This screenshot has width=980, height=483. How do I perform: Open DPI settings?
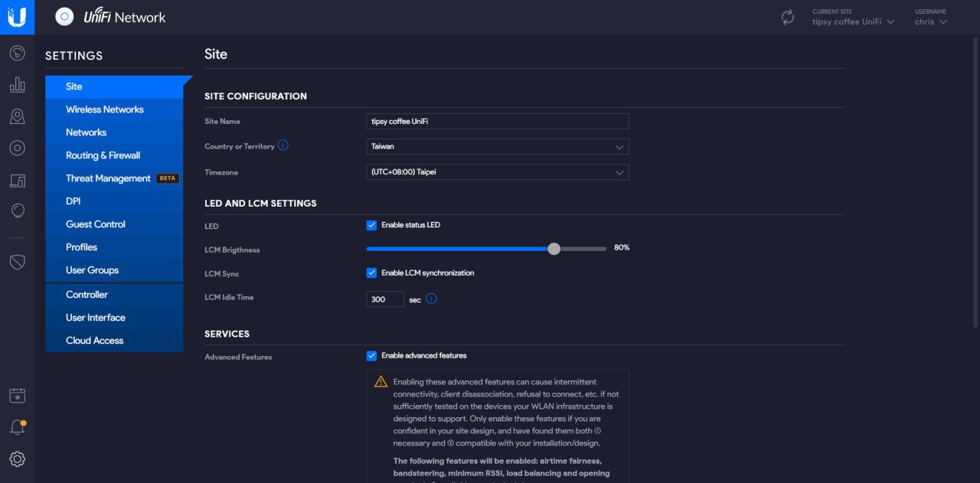[x=114, y=201]
